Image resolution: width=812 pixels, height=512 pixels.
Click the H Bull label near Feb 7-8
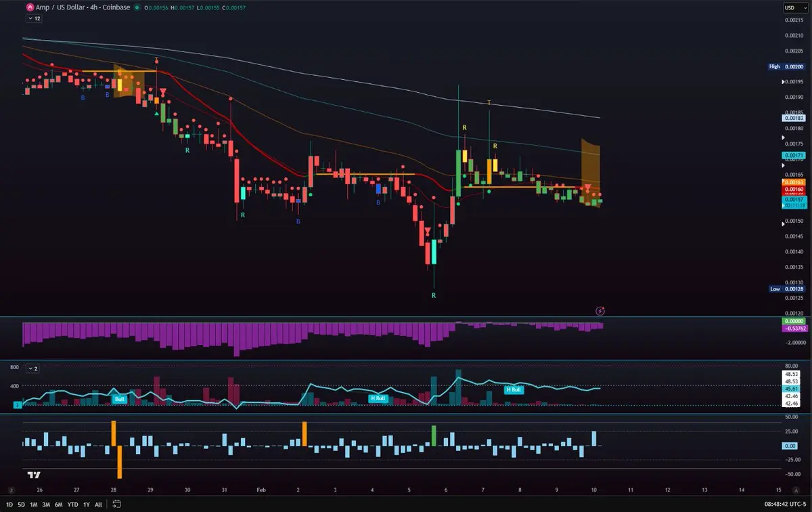514,389
